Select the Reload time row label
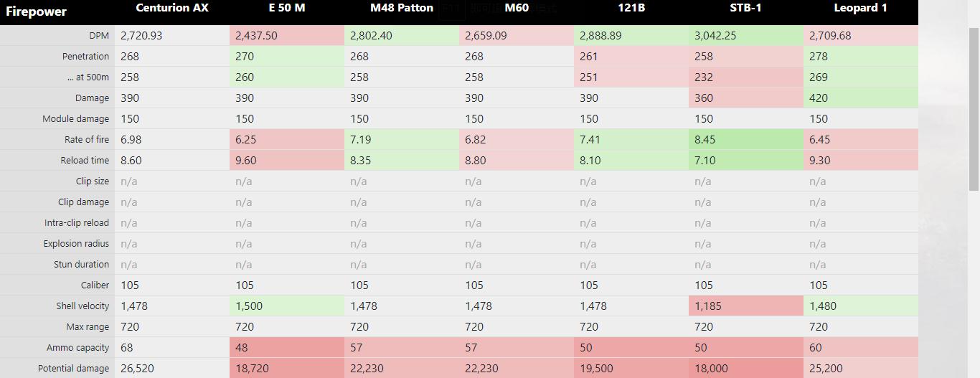This screenshot has width=980, height=378. pyautogui.click(x=85, y=161)
